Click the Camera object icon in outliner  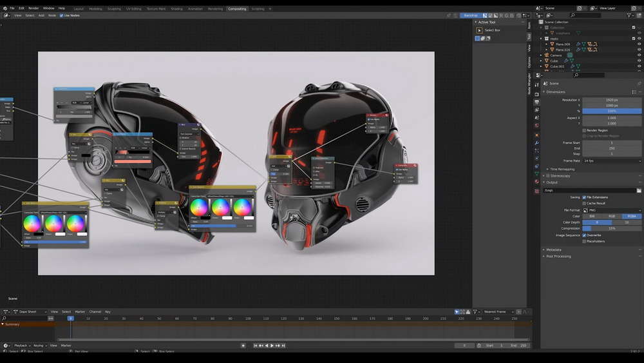[x=547, y=55]
